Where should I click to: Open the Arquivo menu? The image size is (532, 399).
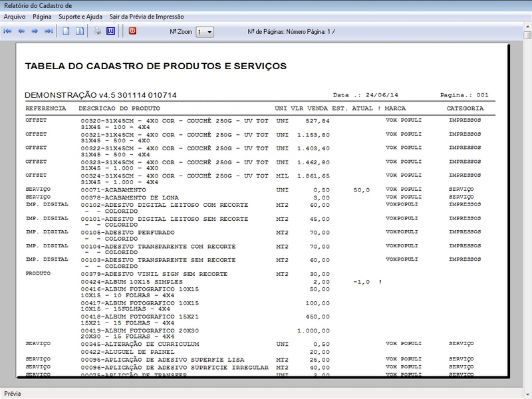point(14,17)
